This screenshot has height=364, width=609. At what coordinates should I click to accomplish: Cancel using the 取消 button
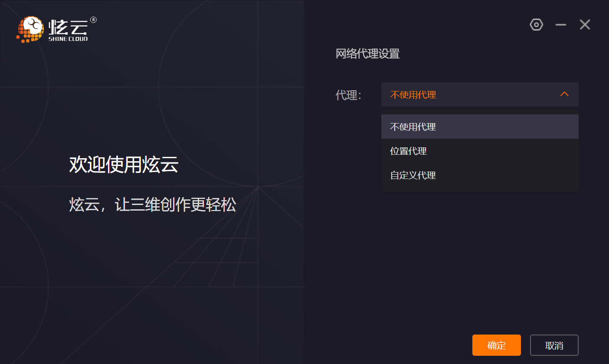tap(554, 345)
